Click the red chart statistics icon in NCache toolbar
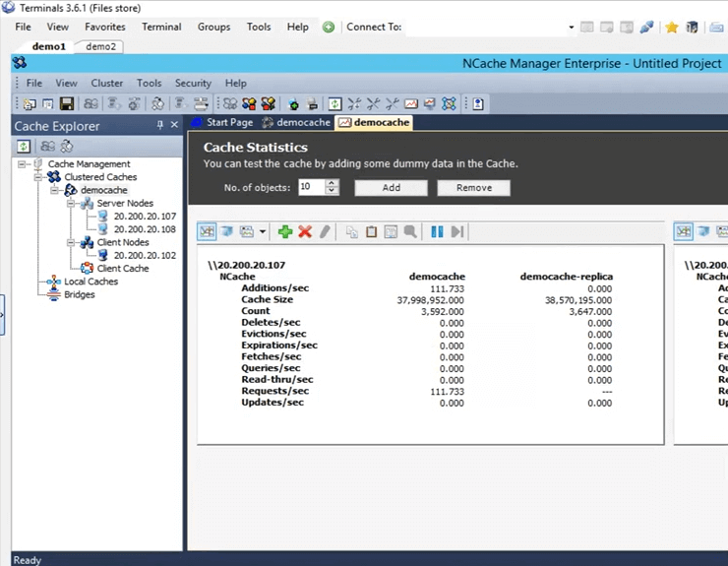The image size is (728, 566). 411,103
